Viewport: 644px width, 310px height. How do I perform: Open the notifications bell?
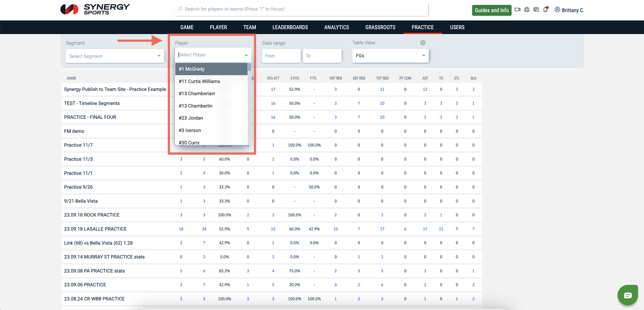pyautogui.click(x=545, y=10)
